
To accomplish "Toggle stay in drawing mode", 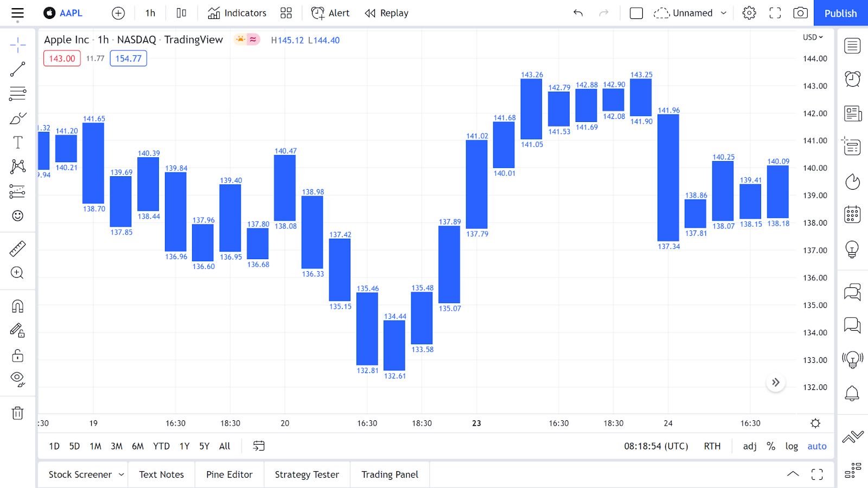I will click(x=18, y=331).
